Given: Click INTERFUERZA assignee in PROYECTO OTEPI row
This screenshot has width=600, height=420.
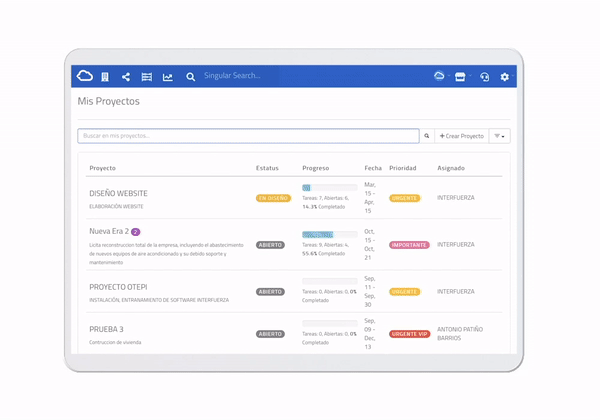Looking at the screenshot, I should (x=456, y=291).
